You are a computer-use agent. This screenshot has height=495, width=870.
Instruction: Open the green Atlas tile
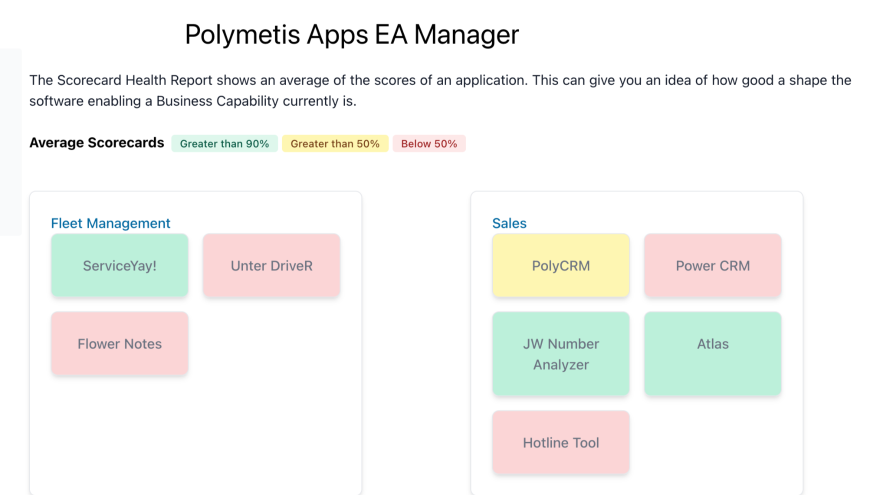click(x=713, y=354)
